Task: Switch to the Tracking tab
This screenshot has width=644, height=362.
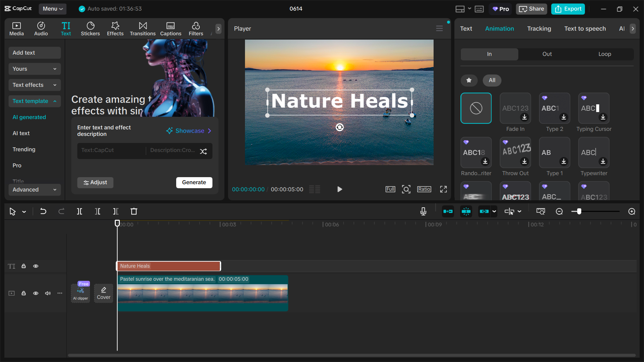Action: tap(539, 29)
